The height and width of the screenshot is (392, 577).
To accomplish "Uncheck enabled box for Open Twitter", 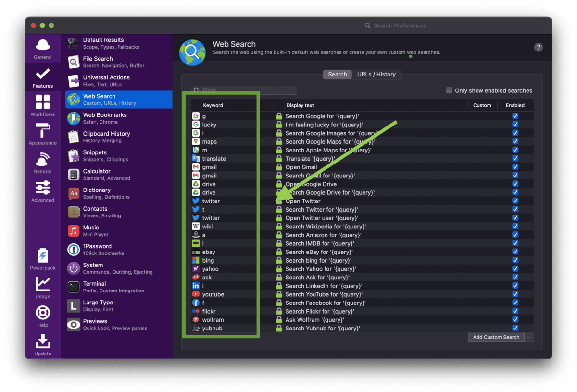I will pyautogui.click(x=515, y=201).
